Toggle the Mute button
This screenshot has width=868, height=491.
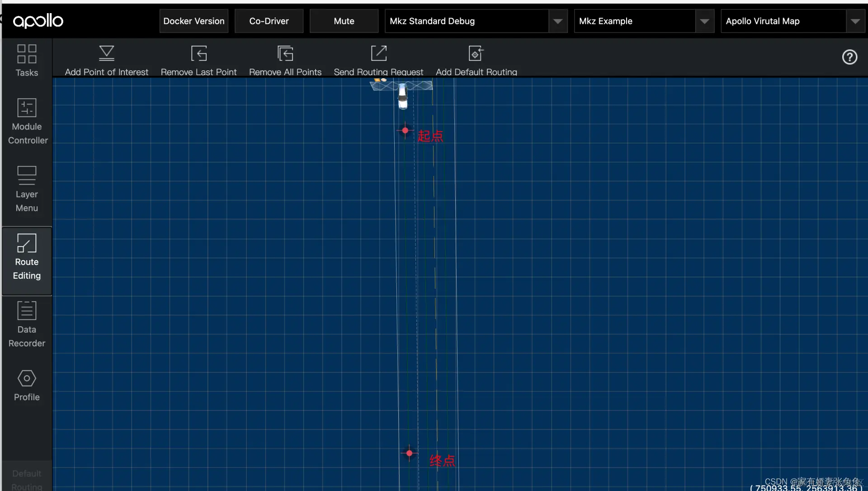[344, 21]
